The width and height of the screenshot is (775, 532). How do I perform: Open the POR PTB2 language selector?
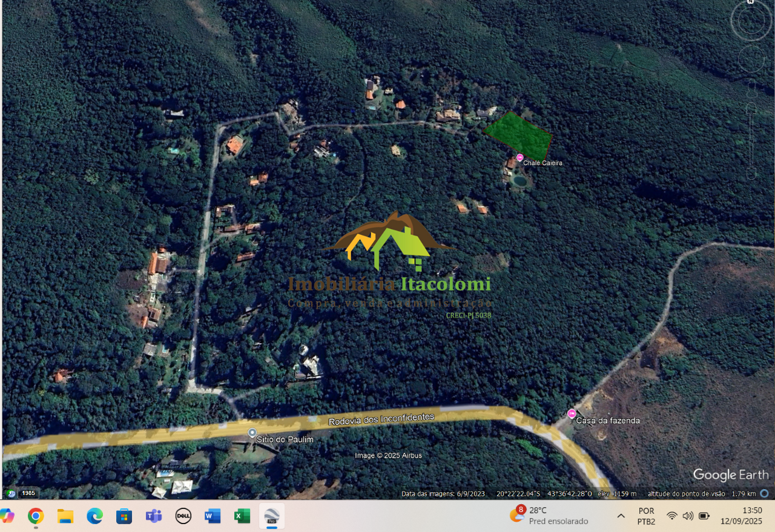(x=646, y=516)
